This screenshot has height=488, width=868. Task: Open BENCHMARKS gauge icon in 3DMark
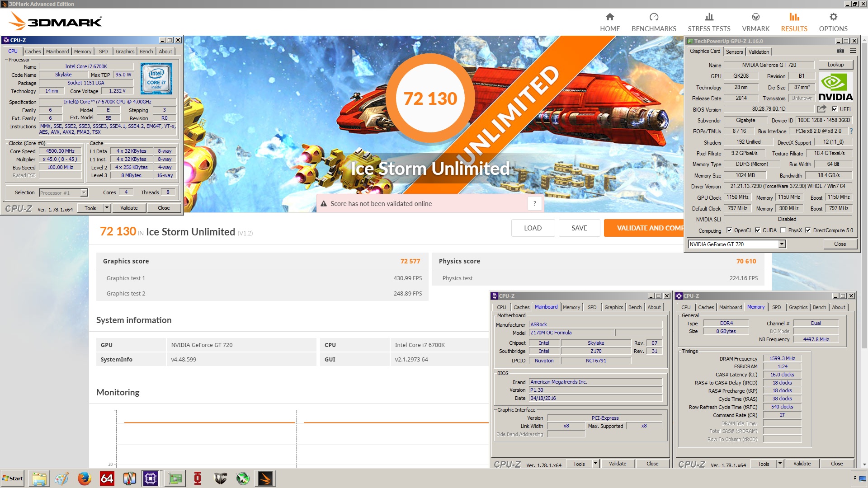tap(654, 17)
